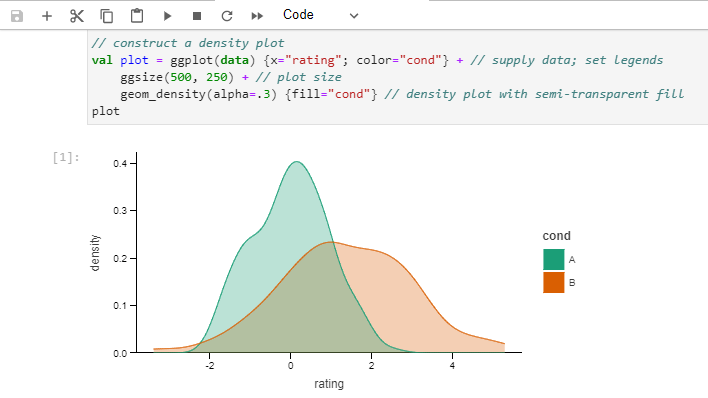Screen dimensions: 708x398
Task: Interrupt the kernel with the stop icon
Action: coord(197,16)
